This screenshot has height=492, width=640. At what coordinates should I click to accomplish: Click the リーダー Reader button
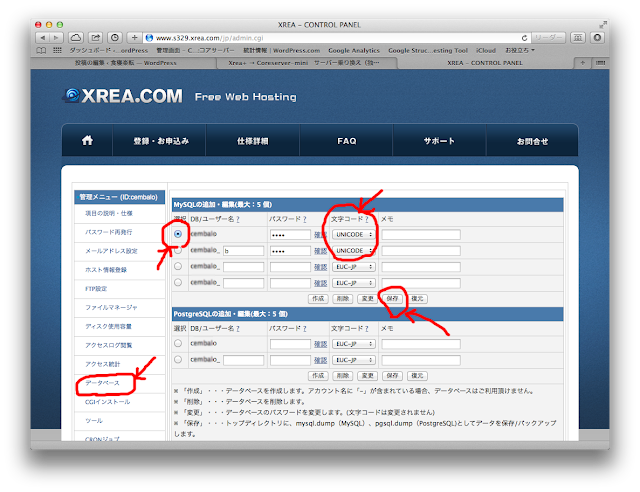point(548,38)
